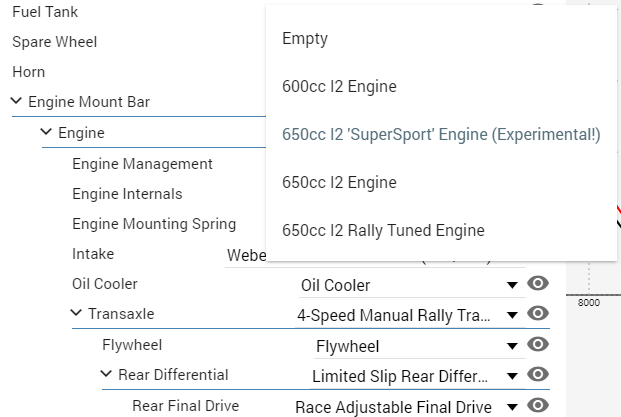This screenshot has width=621, height=417.
Task: Select the Empty engine option
Action: [305, 39]
